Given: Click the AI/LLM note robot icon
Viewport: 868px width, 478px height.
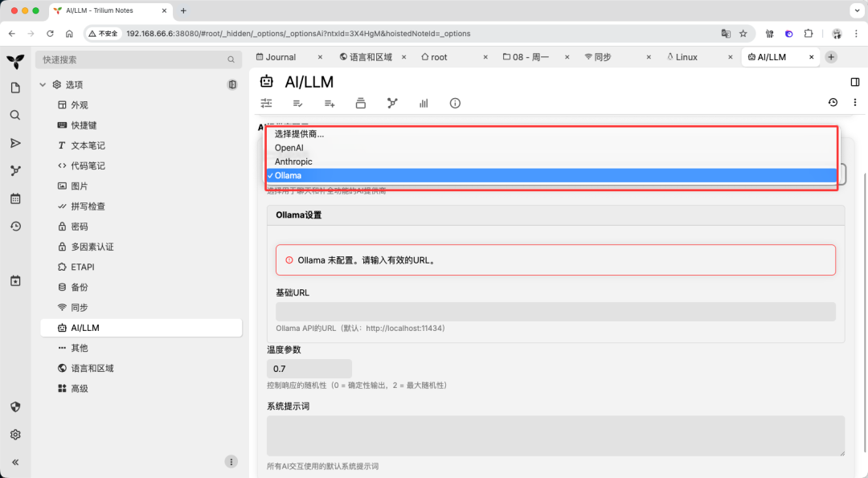Looking at the screenshot, I should [x=267, y=81].
